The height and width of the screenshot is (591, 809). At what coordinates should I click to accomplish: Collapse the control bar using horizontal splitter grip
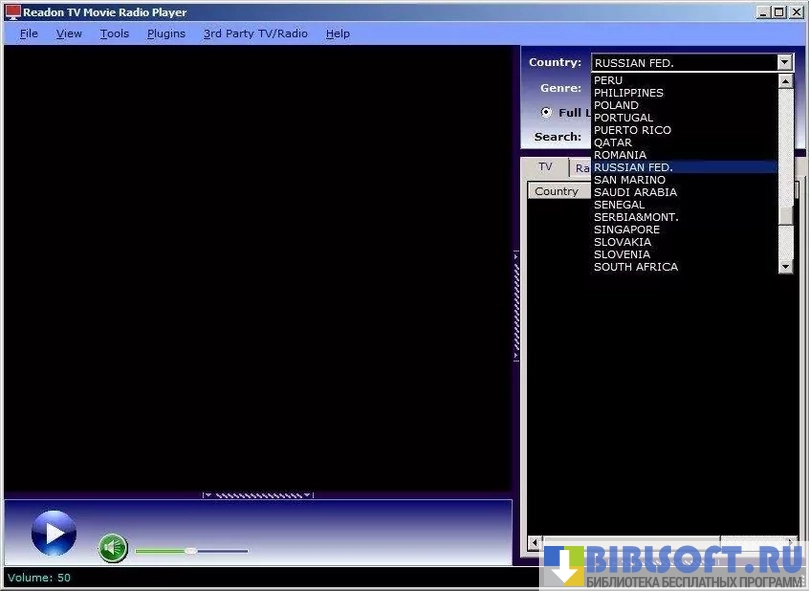(258, 495)
